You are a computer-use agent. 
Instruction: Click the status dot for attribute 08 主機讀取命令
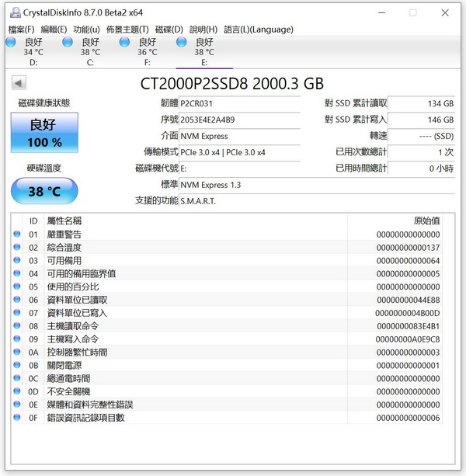[x=17, y=325]
